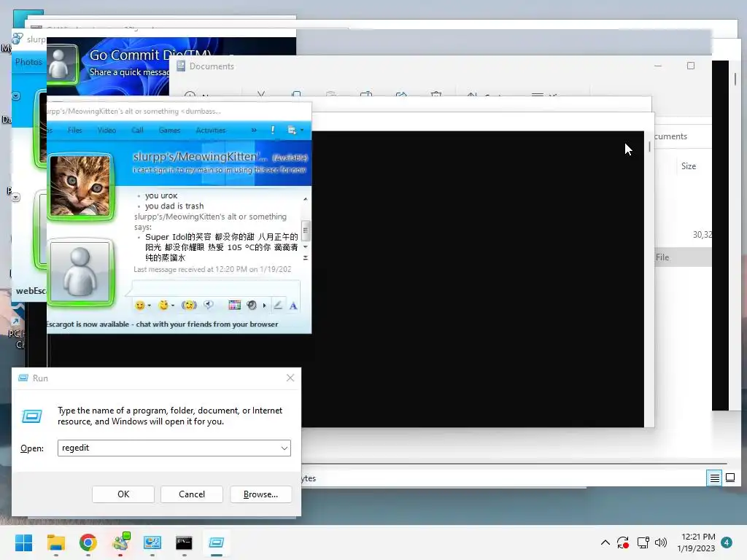Screen dimensions: 747x560
Task: Expand more chat toolbar options with double chevron
Action: (x=254, y=130)
